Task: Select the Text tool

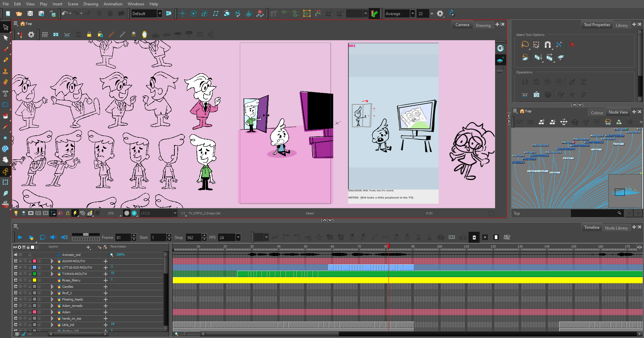Action: click(x=6, y=94)
